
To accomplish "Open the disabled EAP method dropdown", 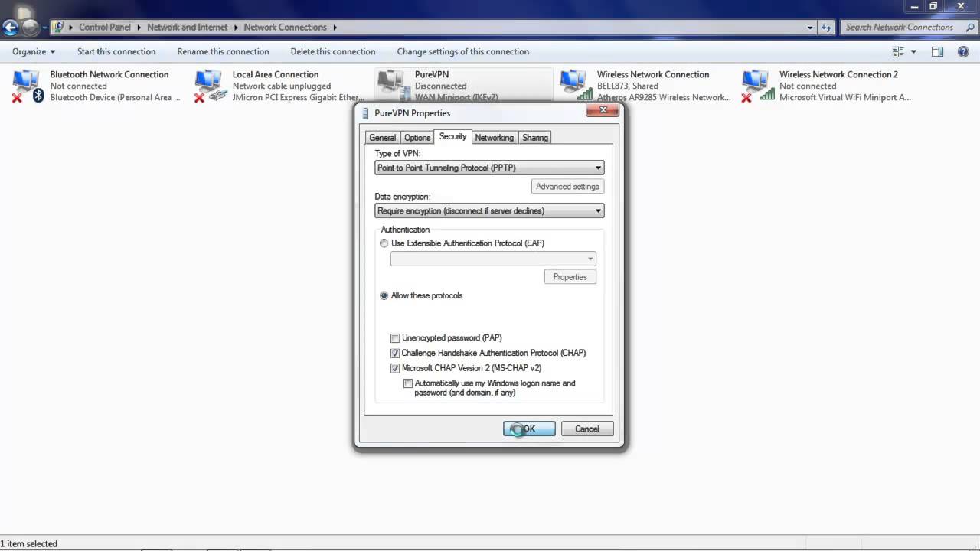I will [493, 259].
